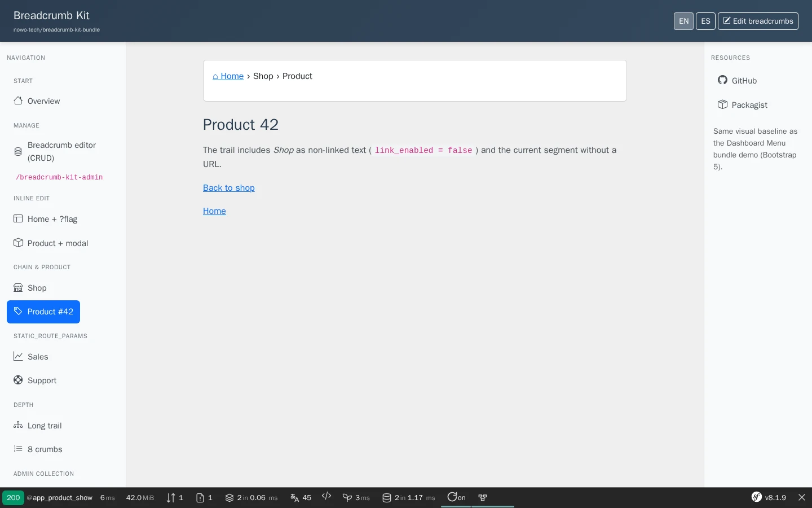
Task: Click the list icon beside 8 crumbs
Action: click(18, 449)
